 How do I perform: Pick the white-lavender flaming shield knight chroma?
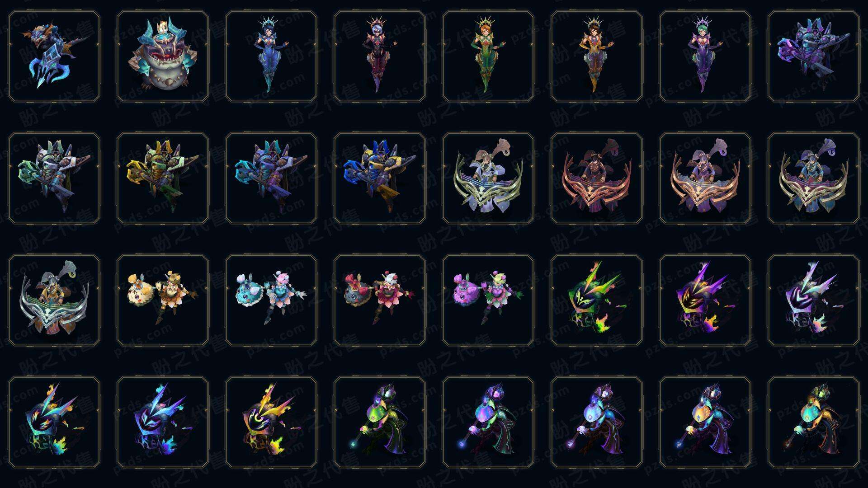click(814, 300)
